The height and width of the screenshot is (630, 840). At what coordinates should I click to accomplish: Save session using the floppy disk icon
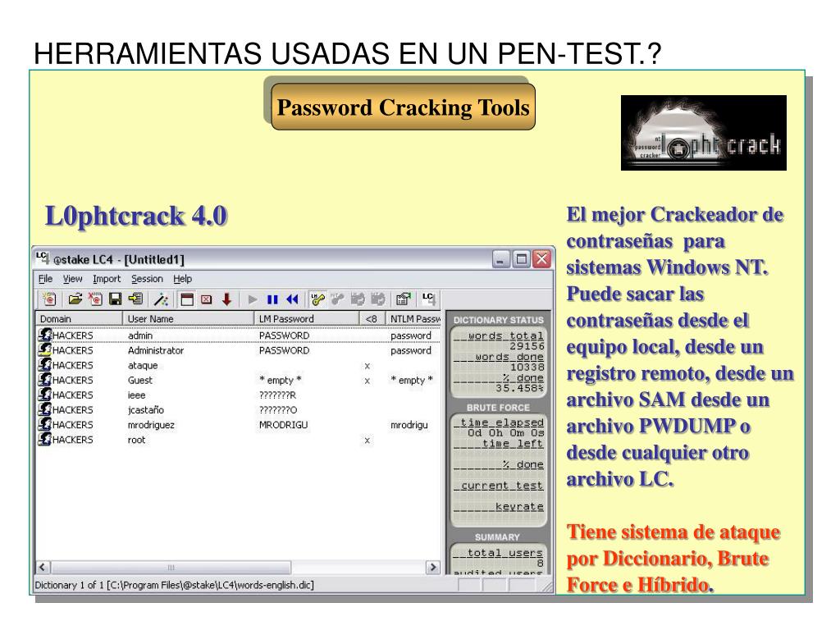pyautogui.click(x=115, y=299)
